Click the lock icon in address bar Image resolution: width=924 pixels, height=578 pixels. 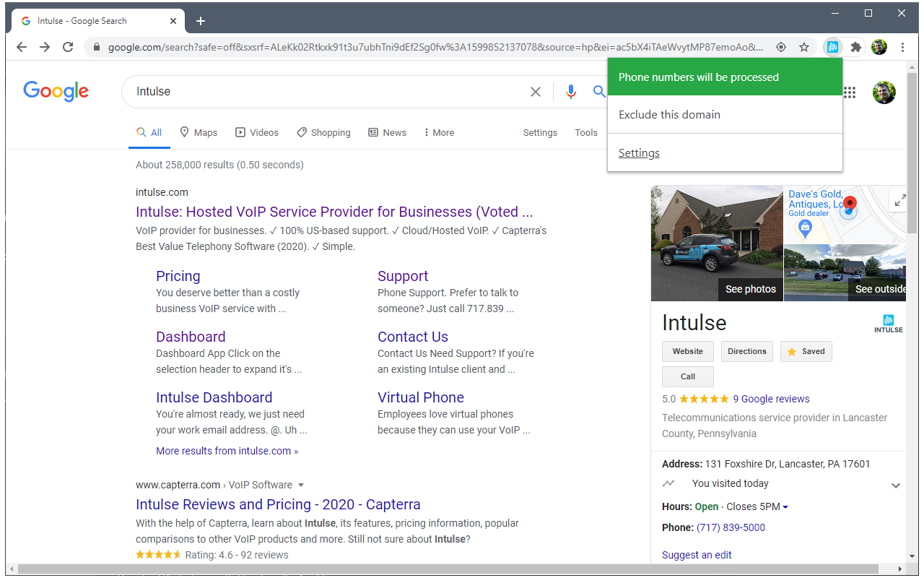[97, 47]
